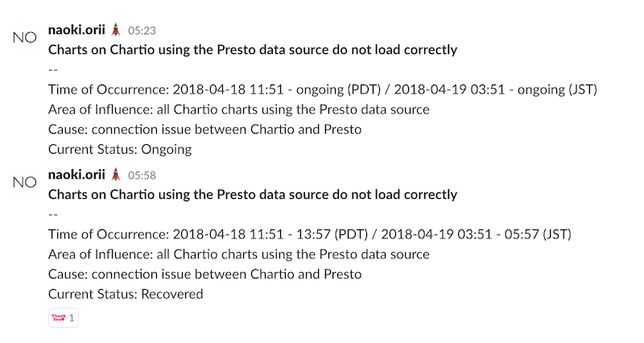Open the NO avatar on the 05:58 message
This screenshot has width=644, height=343.
click(25, 183)
